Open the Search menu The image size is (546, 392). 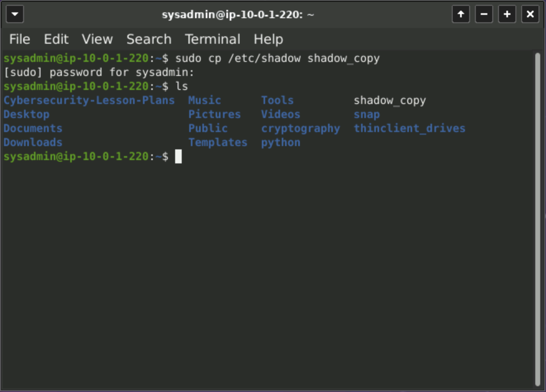(149, 39)
